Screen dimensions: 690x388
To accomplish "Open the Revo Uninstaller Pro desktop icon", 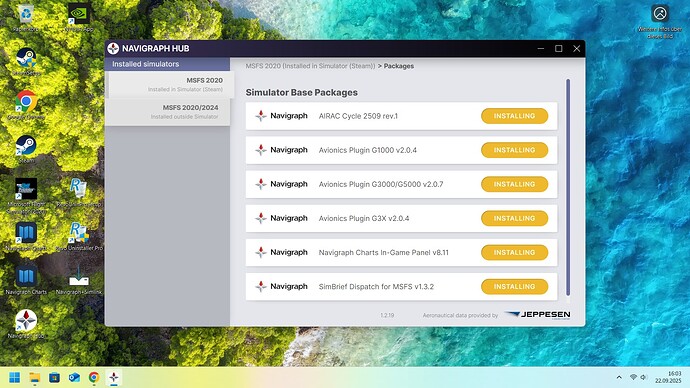I will 79,236.
